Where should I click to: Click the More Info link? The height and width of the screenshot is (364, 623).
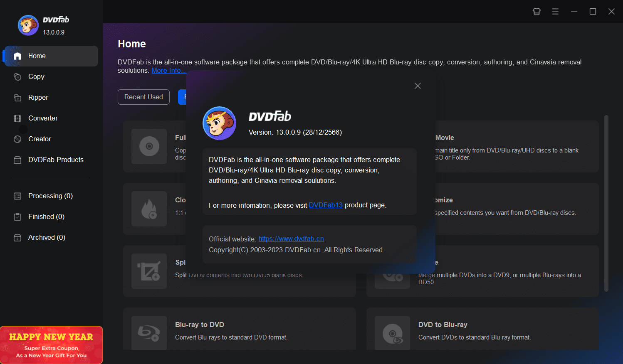[x=168, y=71]
